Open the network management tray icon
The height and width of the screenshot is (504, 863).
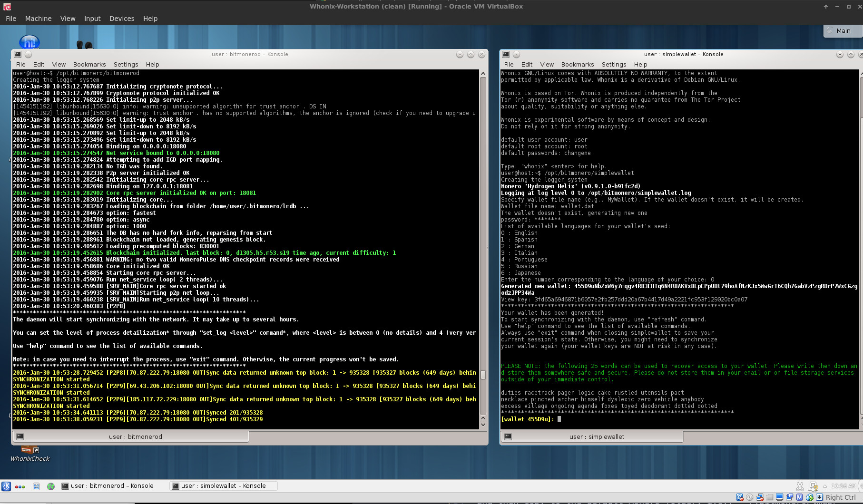point(813,486)
